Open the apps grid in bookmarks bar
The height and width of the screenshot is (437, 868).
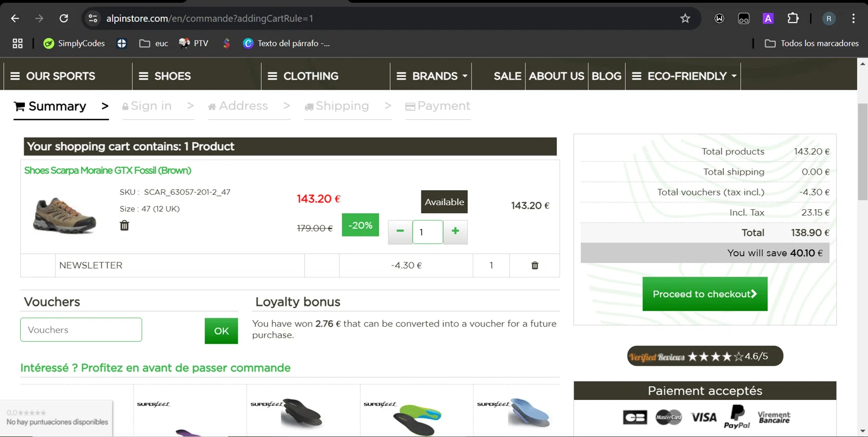[17, 43]
